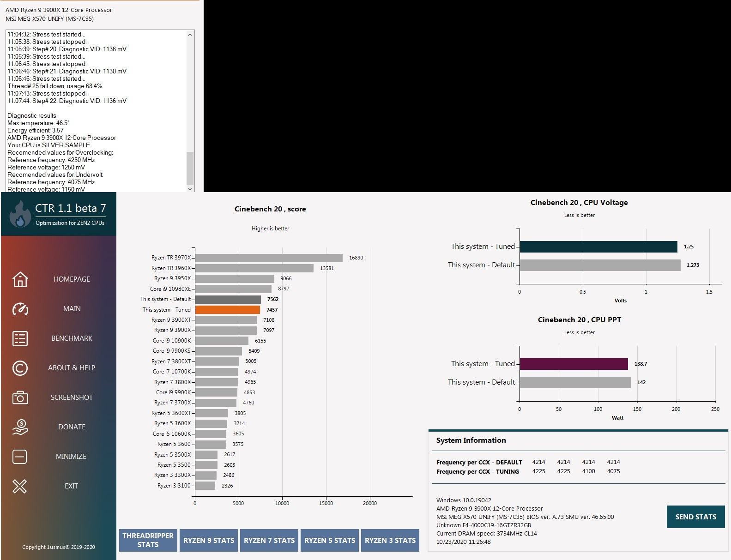Viewport: 731px width, 560px height.
Task: Click the Tuned CPU Voltage bar
Action: (x=598, y=247)
